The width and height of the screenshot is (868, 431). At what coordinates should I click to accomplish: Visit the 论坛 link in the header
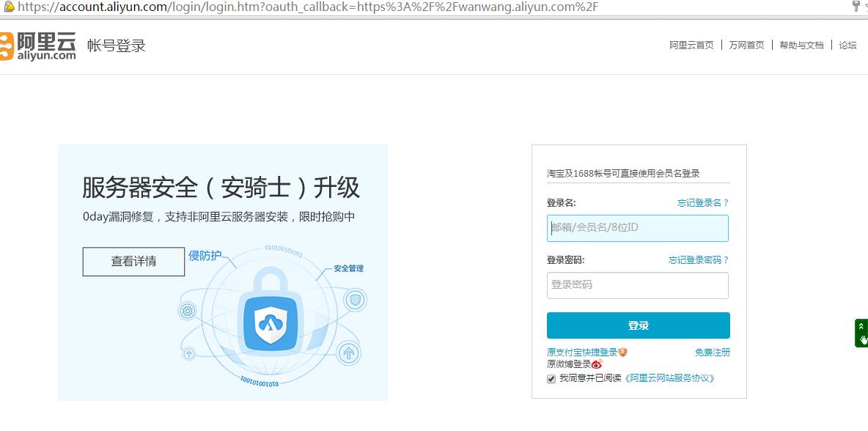click(x=847, y=45)
